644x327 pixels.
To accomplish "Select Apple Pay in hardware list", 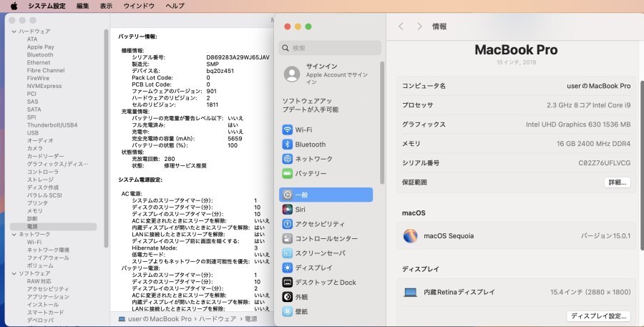I will pos(40,47).
